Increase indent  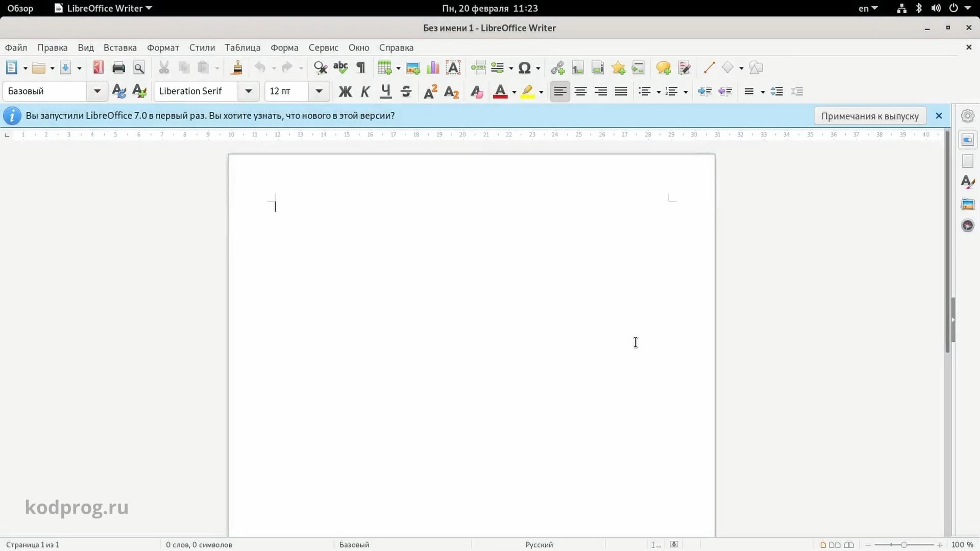(705, 91)
